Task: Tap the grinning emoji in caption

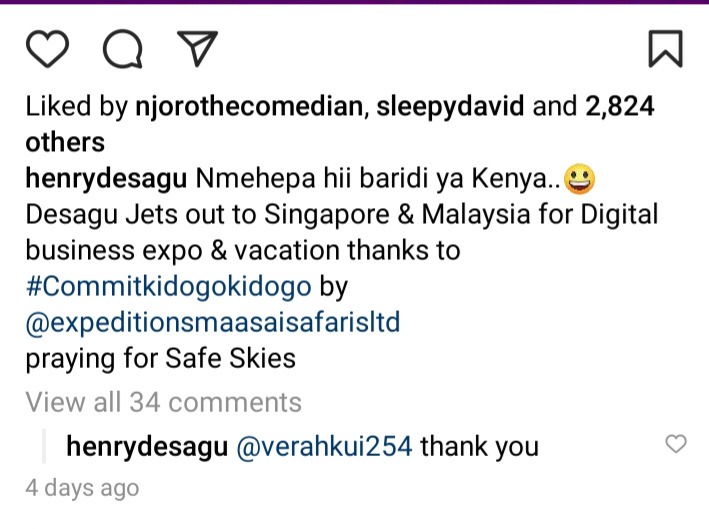Action: click(580, 179)
